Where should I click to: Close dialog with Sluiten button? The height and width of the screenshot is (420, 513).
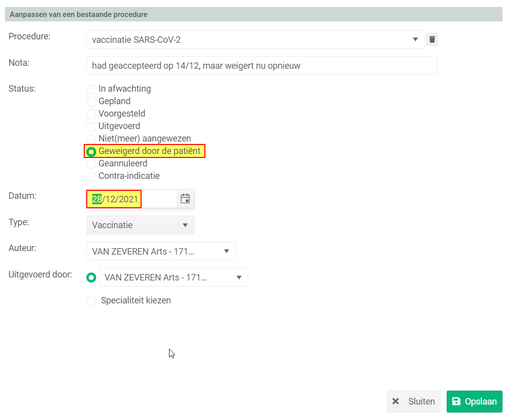[x=414, y=402]
